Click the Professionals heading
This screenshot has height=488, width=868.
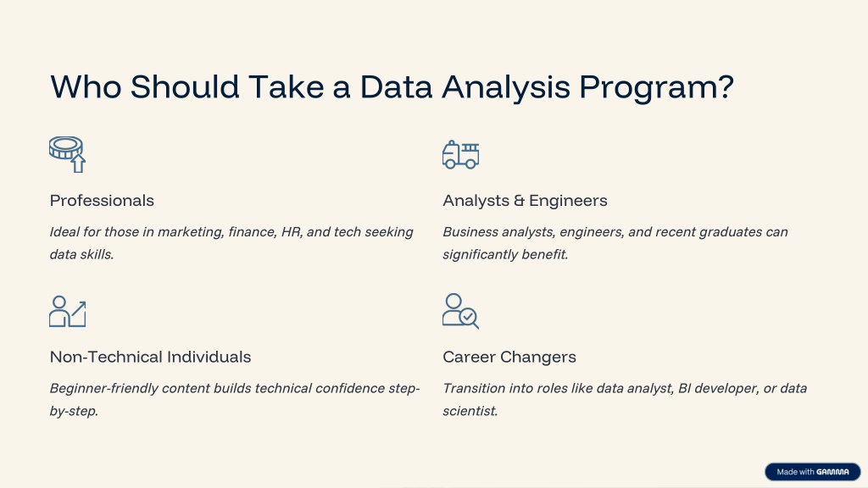pos(102,200)
